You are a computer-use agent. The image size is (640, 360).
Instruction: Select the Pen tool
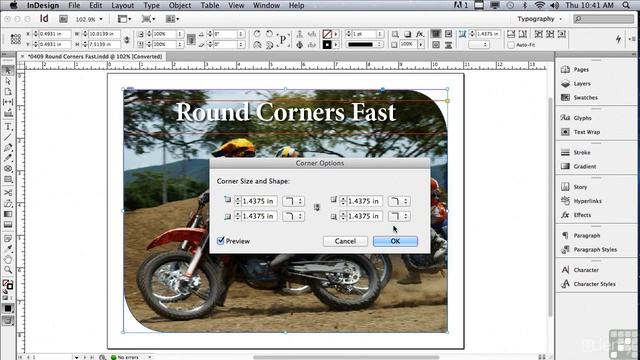8,147
